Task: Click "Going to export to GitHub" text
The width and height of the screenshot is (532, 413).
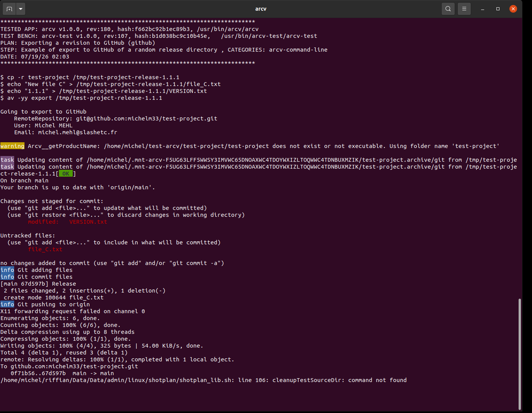Action: [x=43, y=112]
